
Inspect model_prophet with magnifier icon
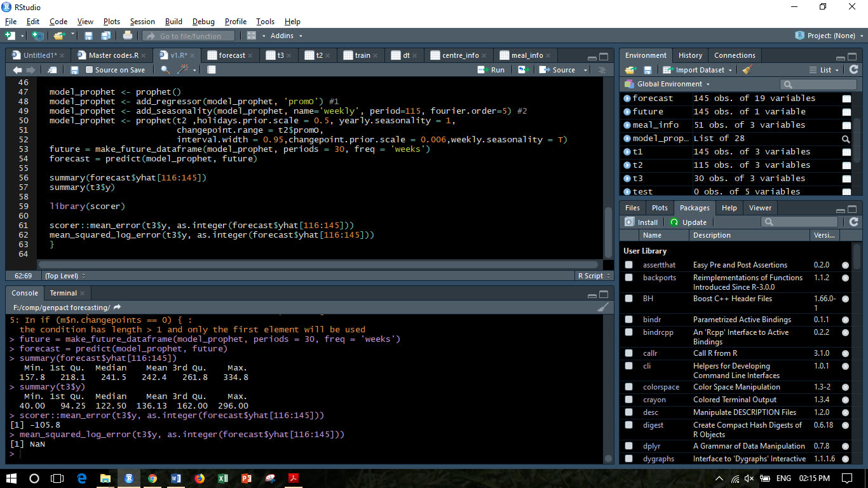pyautogui.click(x=846, y=139)
